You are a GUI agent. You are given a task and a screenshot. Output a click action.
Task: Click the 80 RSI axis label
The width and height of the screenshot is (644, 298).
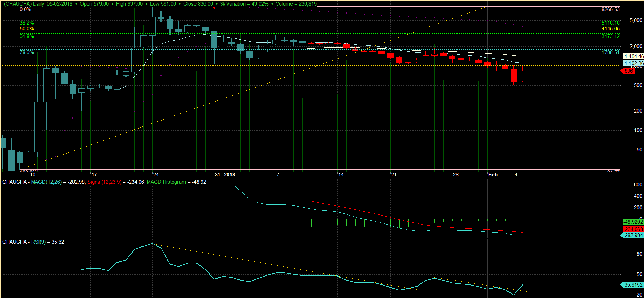639,254
